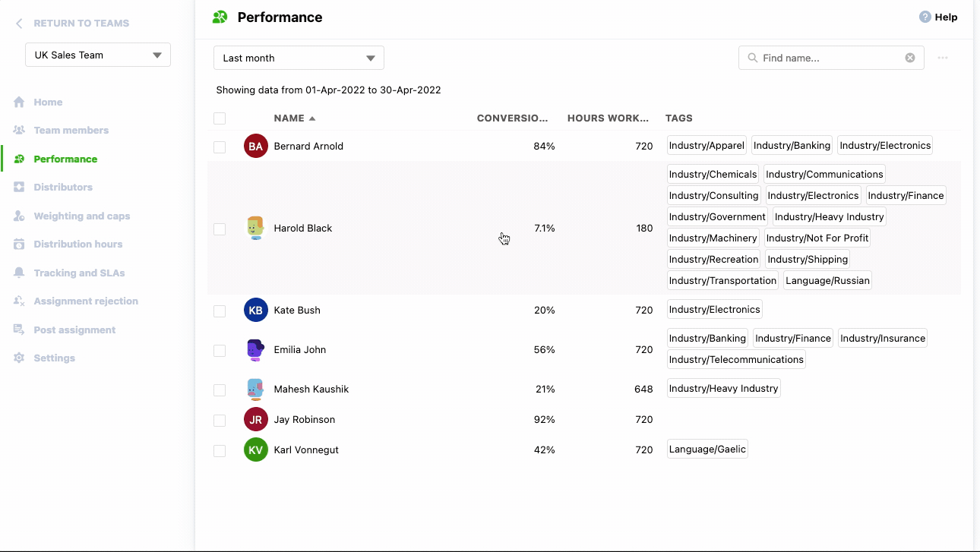This screenshot has width=980, height=552.
Task: Click the Settings gear icon in sidebar
Action: (x=19, y=358)
